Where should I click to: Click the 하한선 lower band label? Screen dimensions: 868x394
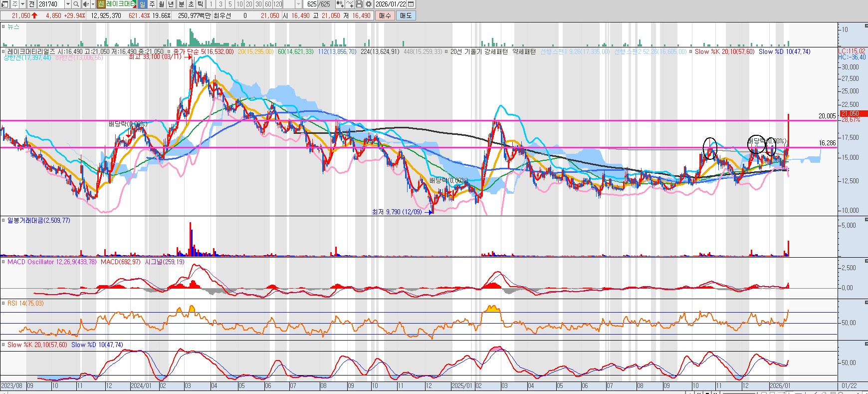(79, 58)
